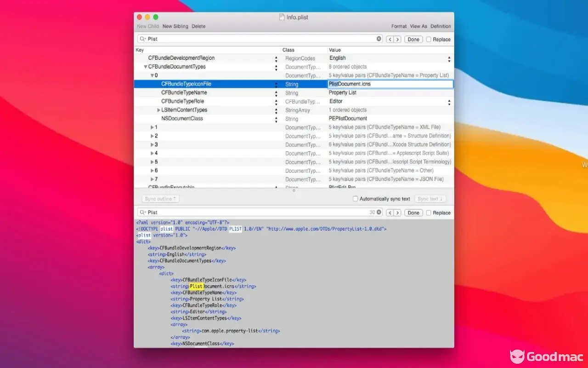Expand the LSItemContentTypes row
Screen dimensions: 588x368
[x=158, y=110]
